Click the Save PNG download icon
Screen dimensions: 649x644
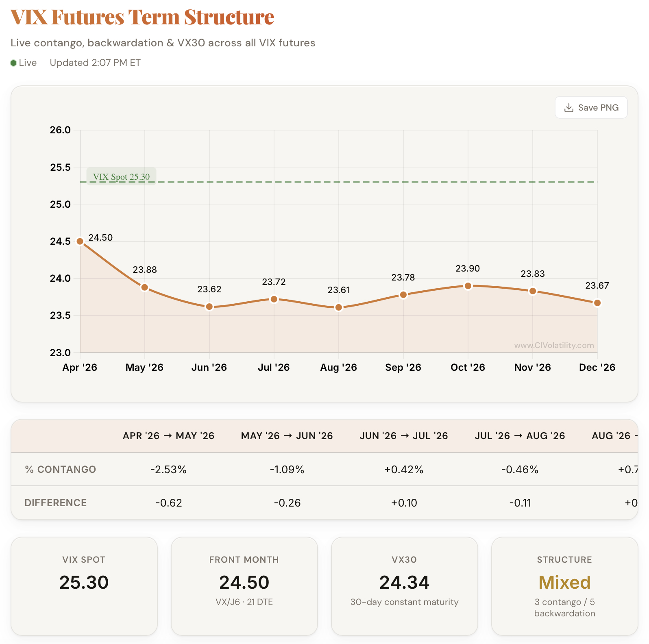[x=568, y=108]
